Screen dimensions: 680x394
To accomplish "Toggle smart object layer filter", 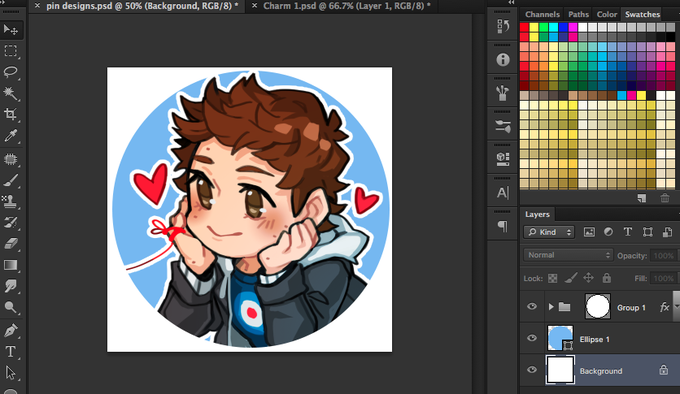I will [667, 232].
